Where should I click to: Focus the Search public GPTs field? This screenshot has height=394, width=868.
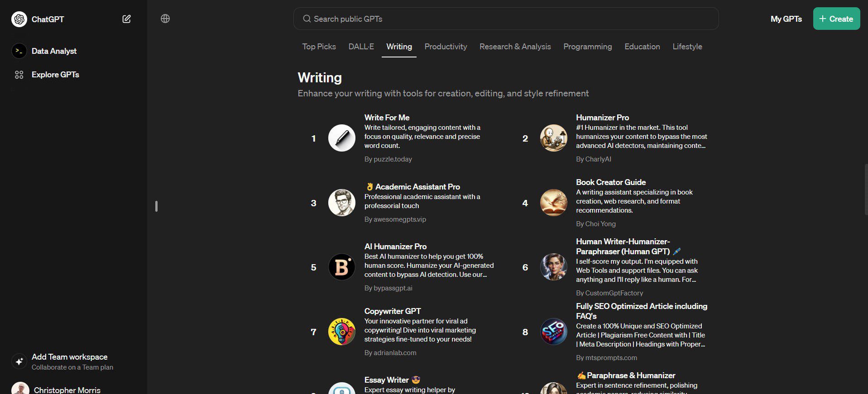coord(506,19)
